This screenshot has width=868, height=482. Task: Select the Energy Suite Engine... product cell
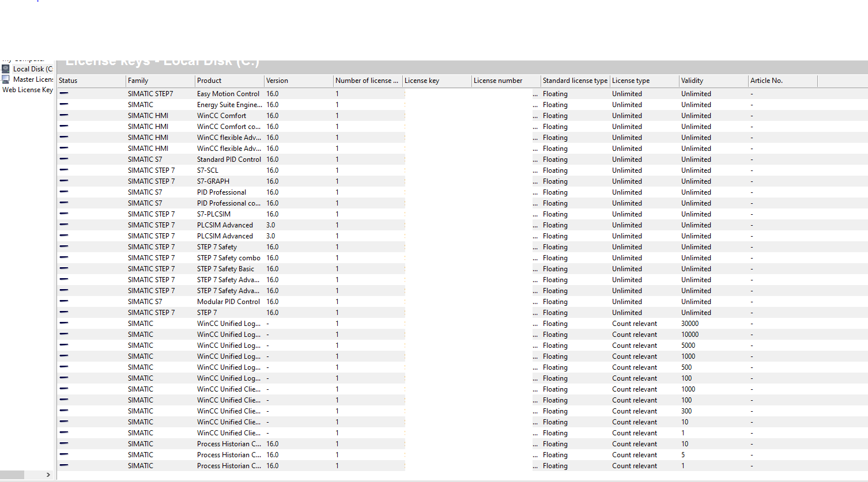(x=229, y=105)
